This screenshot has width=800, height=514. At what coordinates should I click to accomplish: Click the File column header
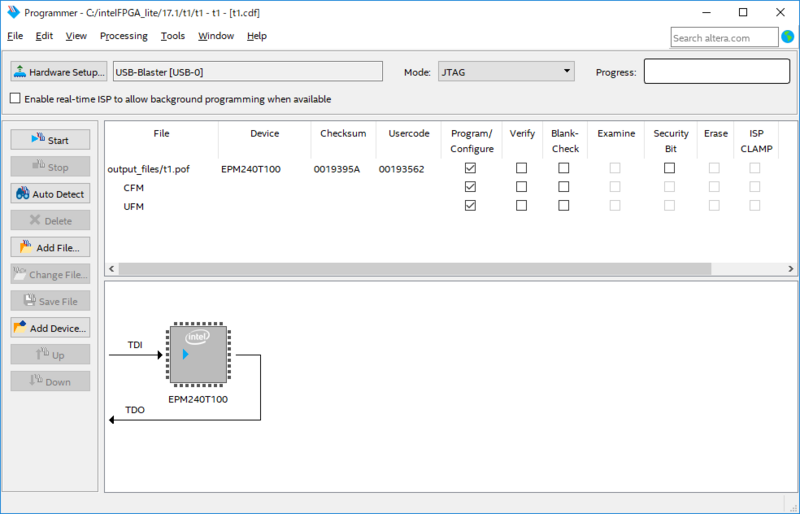161,134
